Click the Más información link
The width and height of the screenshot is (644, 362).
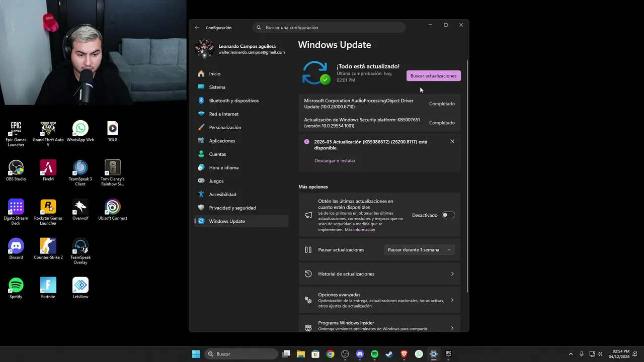(360, 230)
